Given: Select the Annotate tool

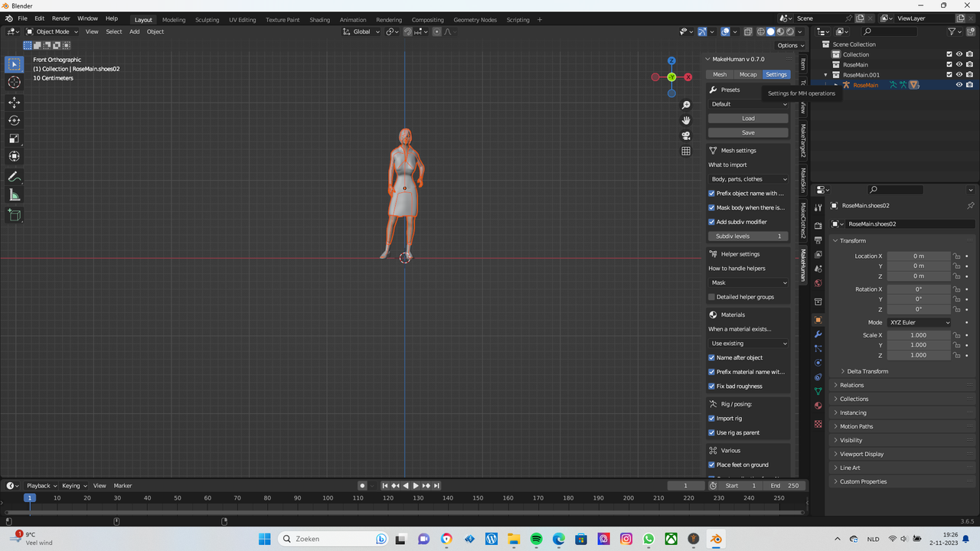Looking at the screenshot, I should tap(15, 177).
